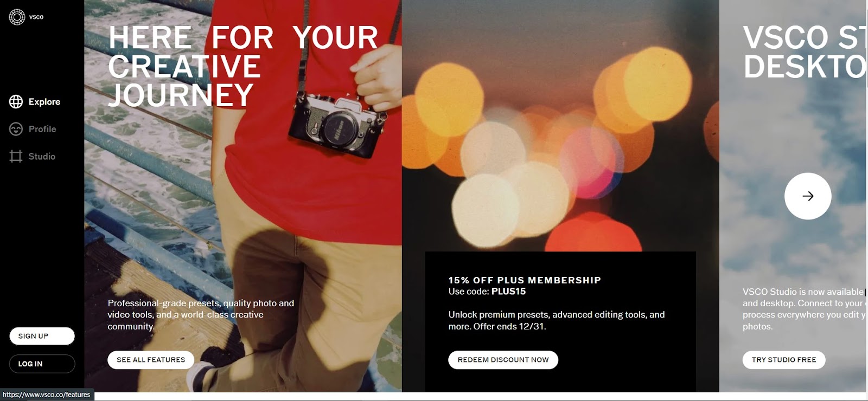This screenshot has width=868, height=401.
Task: Click the VSCO circular logo icon
Action: (17, 17)
